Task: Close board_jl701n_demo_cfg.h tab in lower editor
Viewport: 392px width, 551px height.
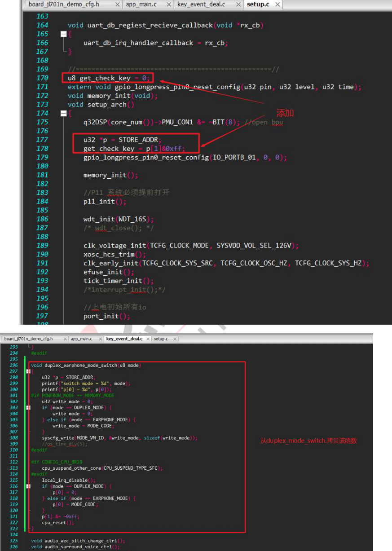Action: [66, 339]
